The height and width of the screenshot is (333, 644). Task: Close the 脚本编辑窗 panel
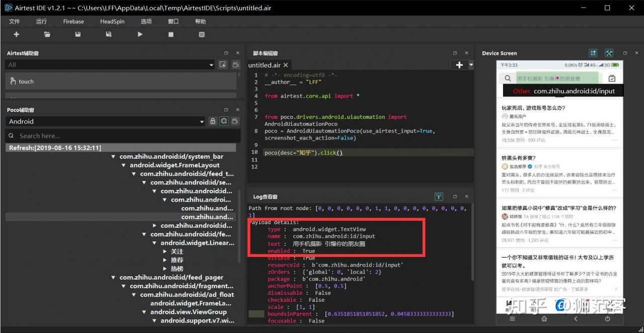coord(466,53)
